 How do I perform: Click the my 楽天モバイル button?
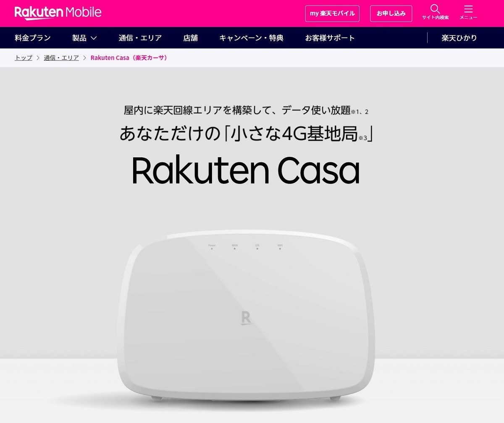click(332, 13)
